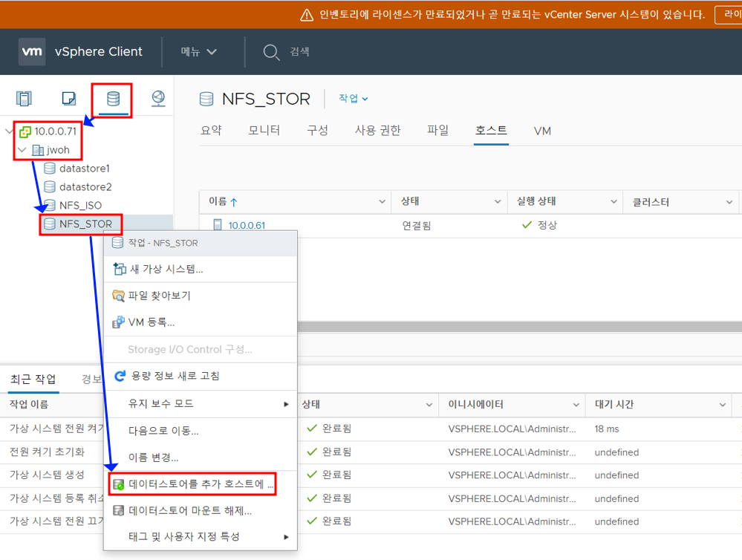742x560 pixels.
Task: Open the tasks 상태 column filter chevron
Action: point(429,405)
